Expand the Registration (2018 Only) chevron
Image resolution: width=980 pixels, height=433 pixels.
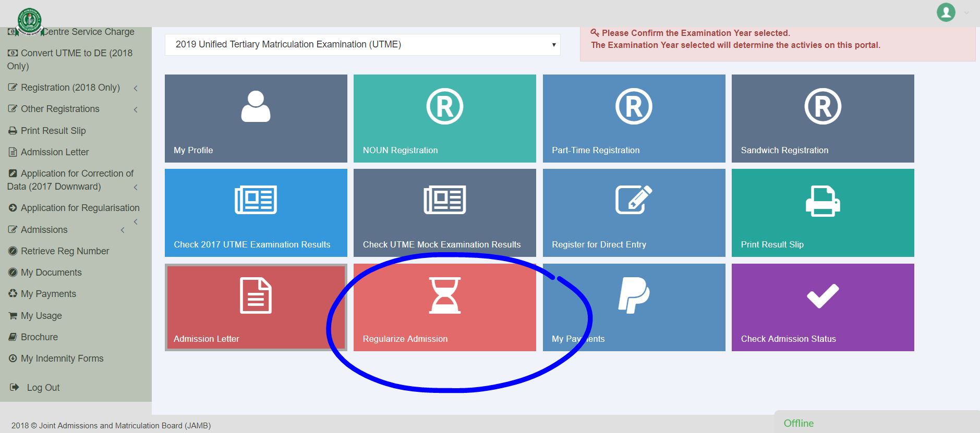click(136, 88)
